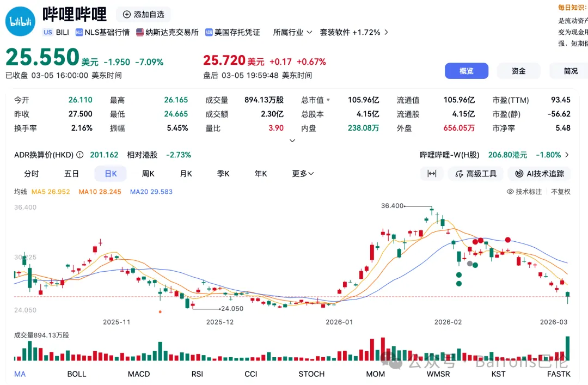Open the 哔哩哔哩-W(H股) quote arrow
Screen dimensions: 588x385
tap(567, 155)
